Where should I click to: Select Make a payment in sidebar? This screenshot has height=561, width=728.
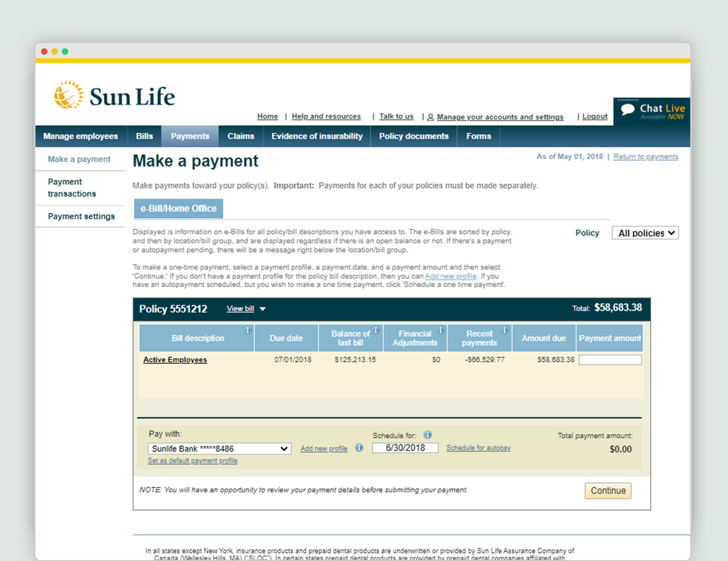point(79,159)
